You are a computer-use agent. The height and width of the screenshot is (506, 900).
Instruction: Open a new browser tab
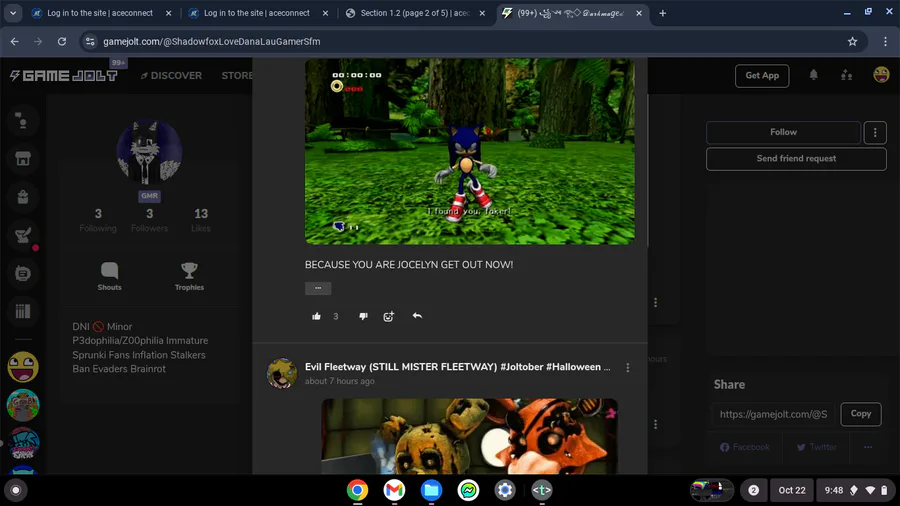click(662, 13)
